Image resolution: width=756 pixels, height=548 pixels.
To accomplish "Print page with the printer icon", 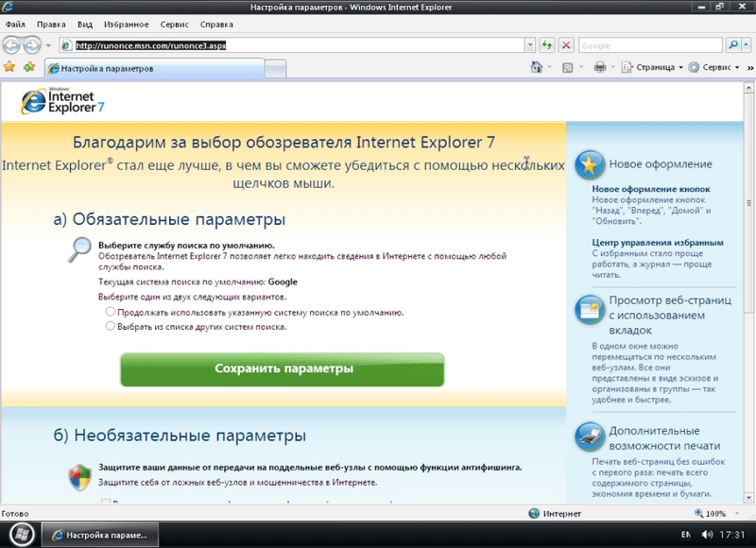I will pyautogui.click(x=600, y=67).
